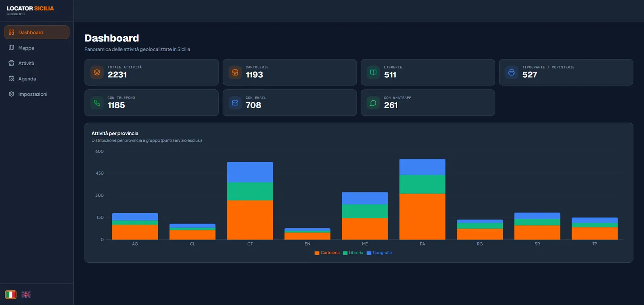Click the Tipografie printer icon
The width and height of the screenshot is (644, 305).
[x=512, y=72]
